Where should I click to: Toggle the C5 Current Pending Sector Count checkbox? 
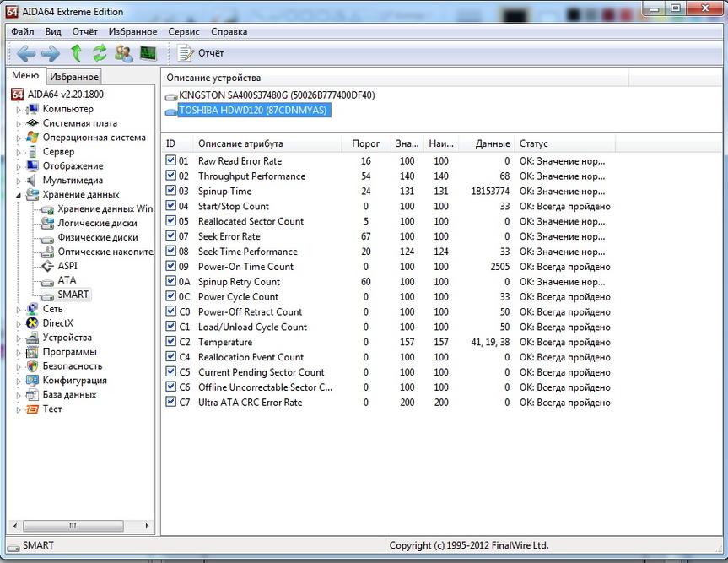click(x=171, y=371)
